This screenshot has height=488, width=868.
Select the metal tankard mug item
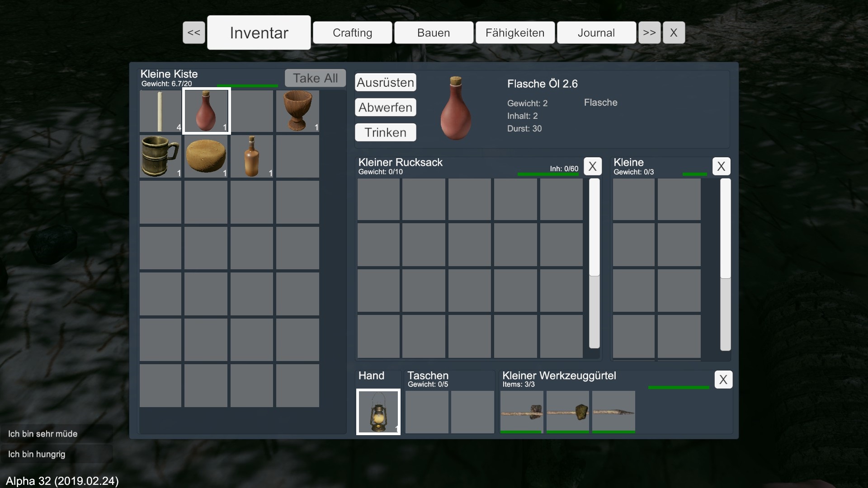(160, 156)
